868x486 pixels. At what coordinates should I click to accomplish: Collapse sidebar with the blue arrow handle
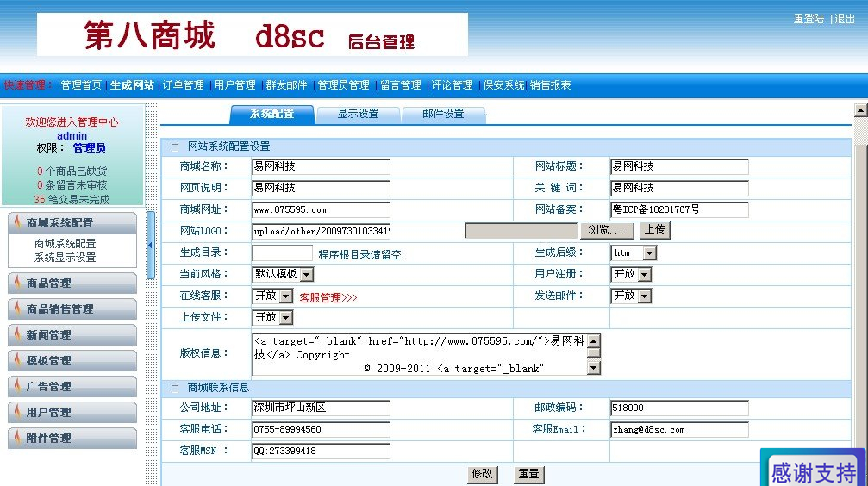(x=151, y=246)
